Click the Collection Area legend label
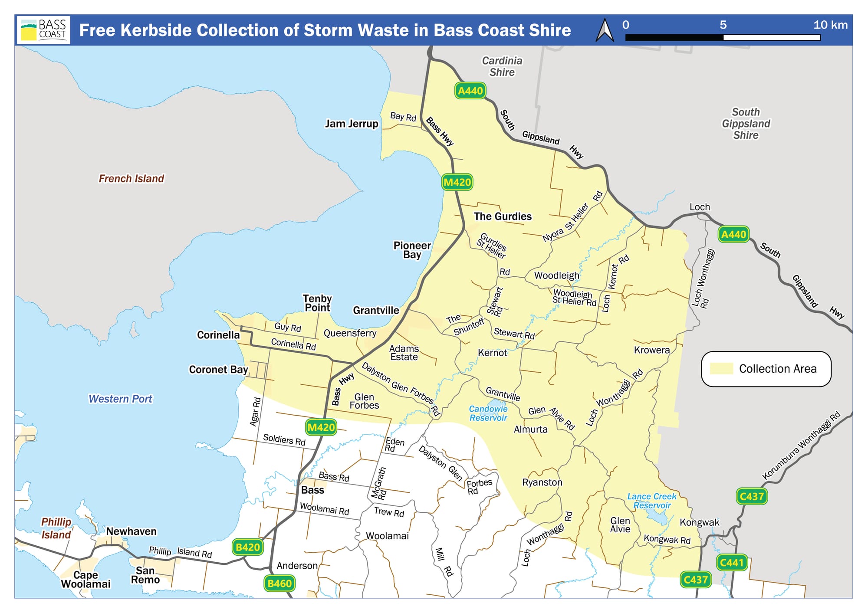 (x=778, y=369)
